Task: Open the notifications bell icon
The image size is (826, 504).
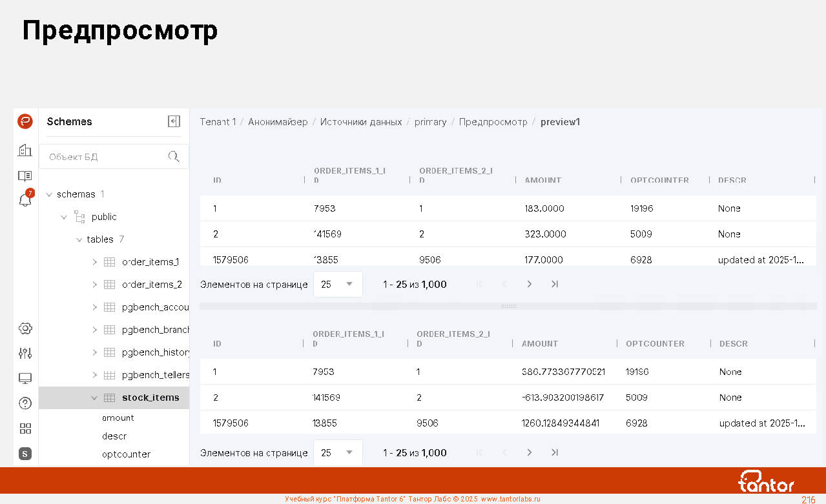Action: pos(25,200)
